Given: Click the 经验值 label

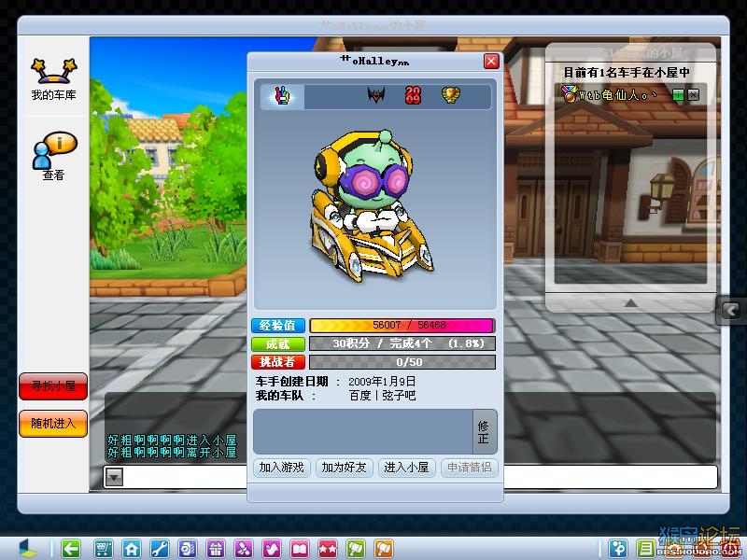Looking at the screenshot, I should (278, 326).
